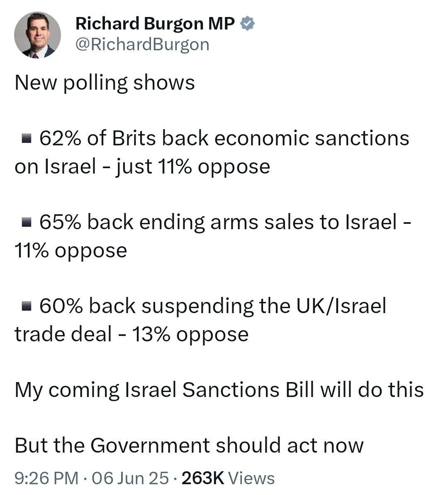Click the 'on Israel - just 11% oppose' line

(142, 167)
